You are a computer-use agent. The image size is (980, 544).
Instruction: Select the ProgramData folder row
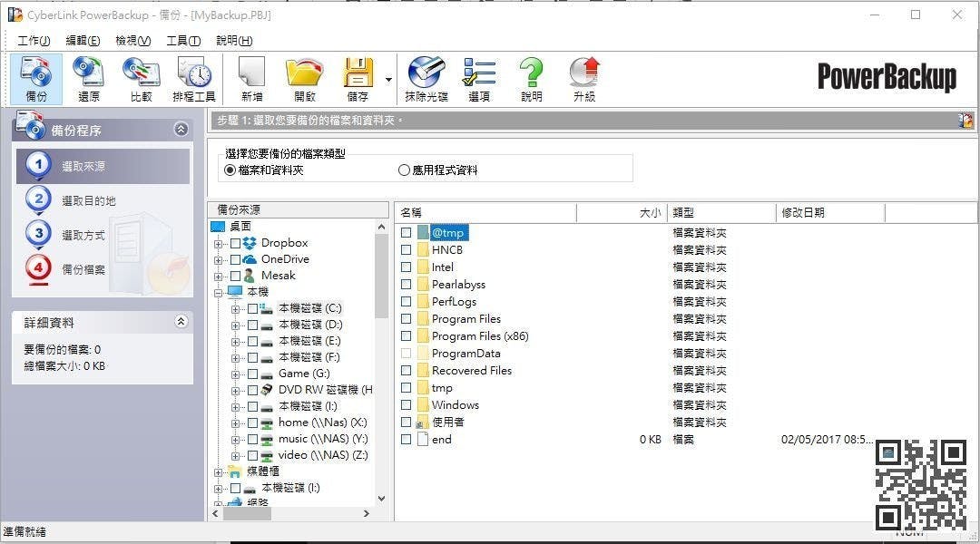[465, 353]
